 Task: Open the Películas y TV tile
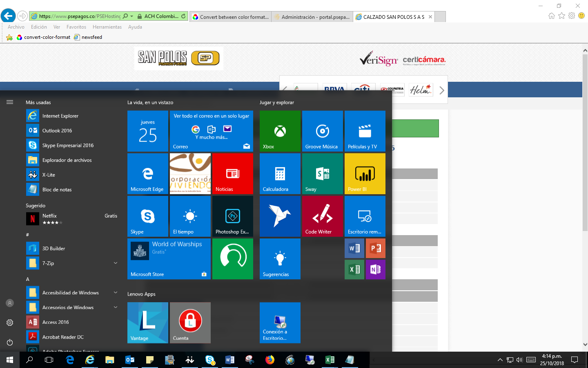tap(365, 131)
